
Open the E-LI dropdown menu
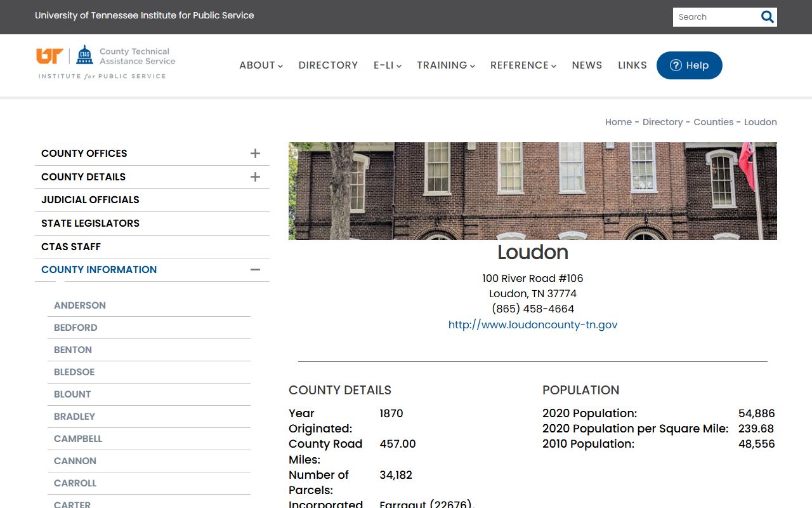[387, 65]
